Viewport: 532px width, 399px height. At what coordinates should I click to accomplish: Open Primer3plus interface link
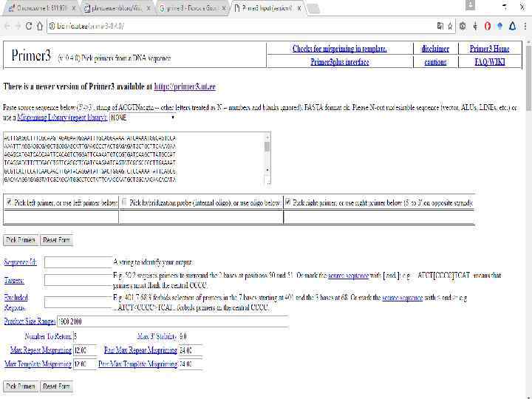tap(340, 62)
